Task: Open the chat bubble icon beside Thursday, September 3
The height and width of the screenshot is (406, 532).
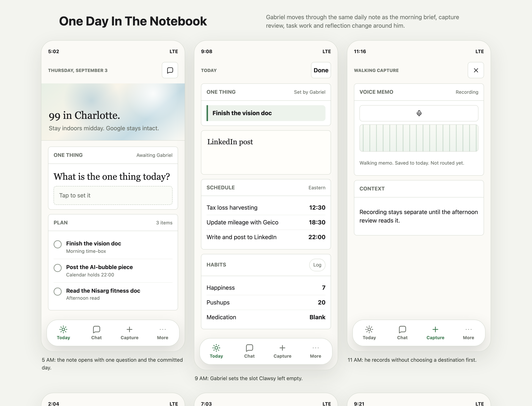Action: click(170, 70)
